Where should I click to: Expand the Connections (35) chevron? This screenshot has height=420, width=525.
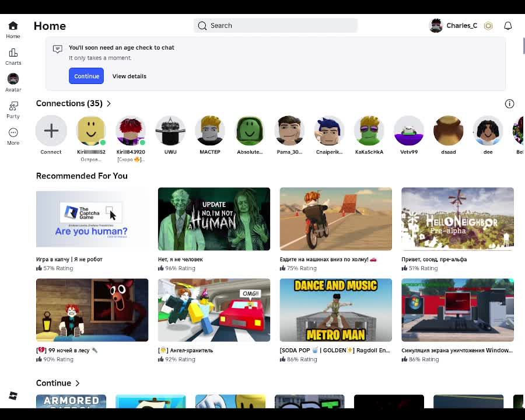click(109, 103)
